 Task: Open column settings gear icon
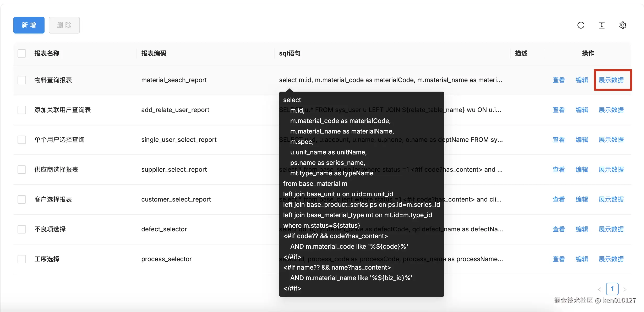pos(623,25)
